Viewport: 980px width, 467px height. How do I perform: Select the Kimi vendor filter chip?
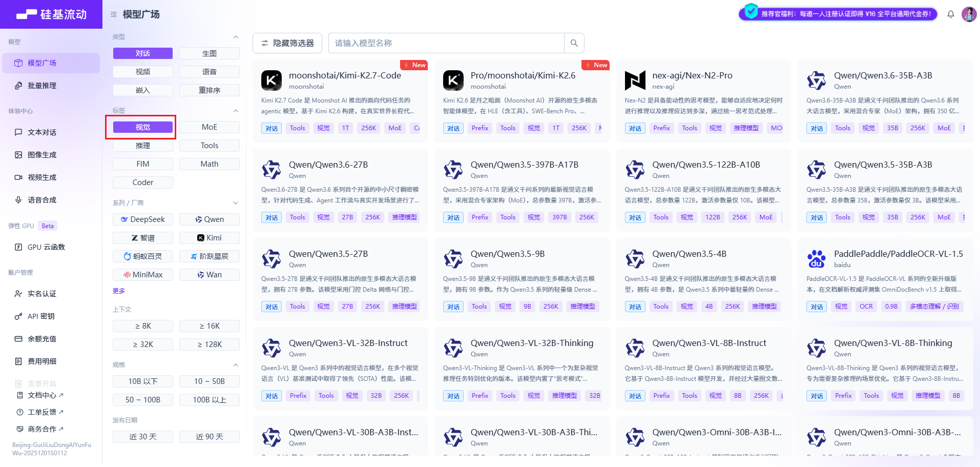coord(210,238)
